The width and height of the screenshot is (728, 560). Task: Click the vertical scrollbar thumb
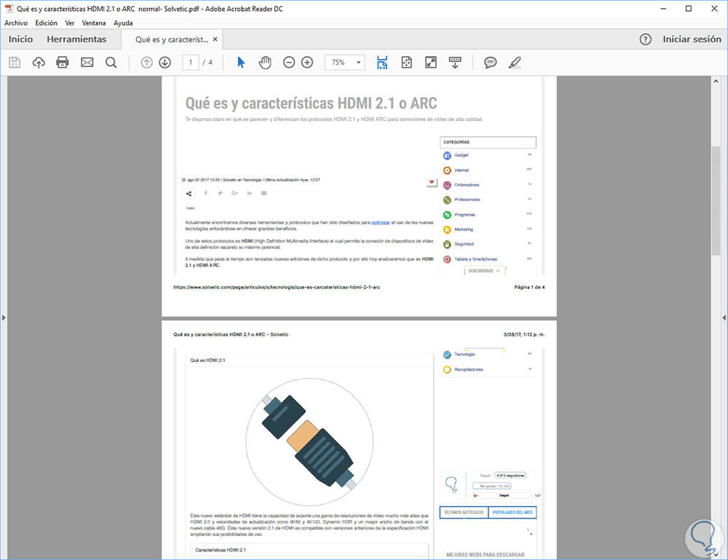coord(716,200)
